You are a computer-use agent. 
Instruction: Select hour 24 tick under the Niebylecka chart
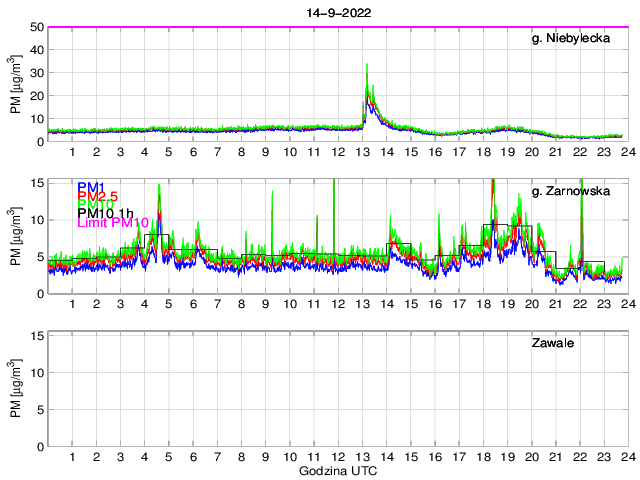(626, 152)
